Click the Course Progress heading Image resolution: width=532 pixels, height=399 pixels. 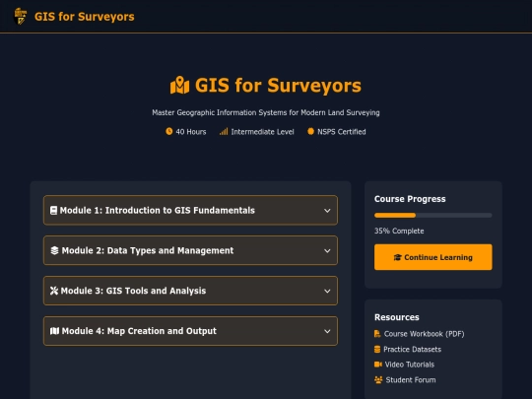(410, 199)
